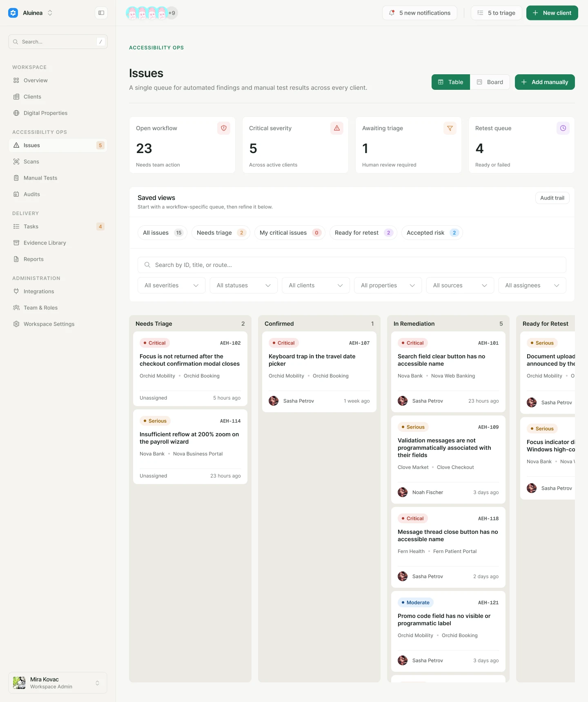Switch to Board view

(x=490, y=82)
